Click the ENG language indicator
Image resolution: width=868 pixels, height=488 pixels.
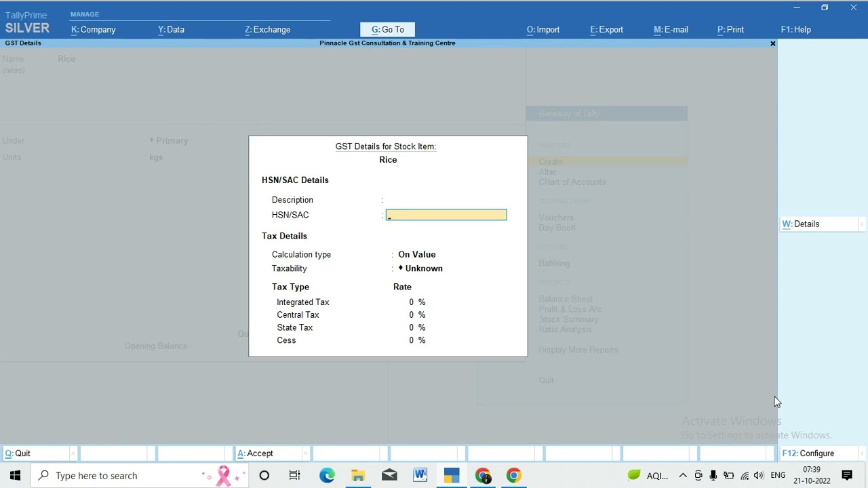coord(778,476)
